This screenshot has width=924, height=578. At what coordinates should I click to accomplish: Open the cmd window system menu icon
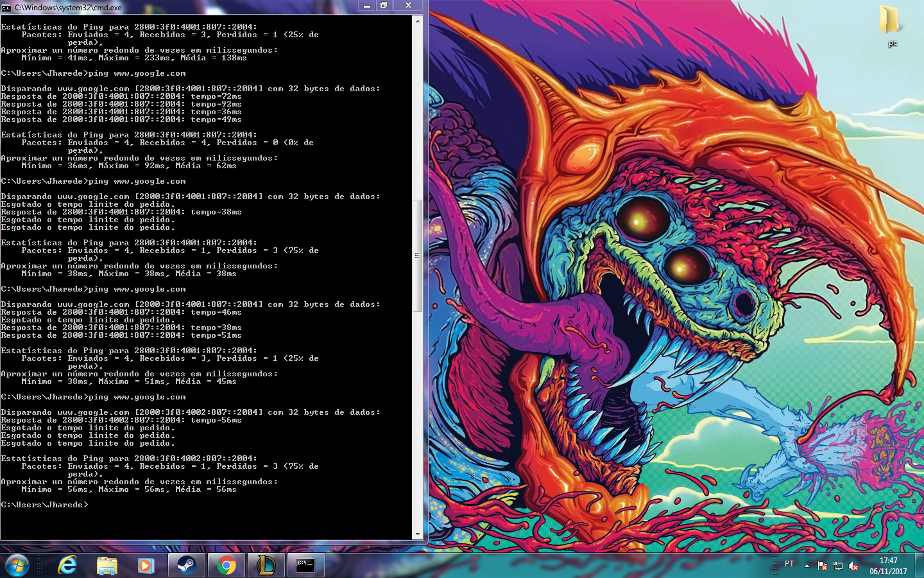pos(6,8)
